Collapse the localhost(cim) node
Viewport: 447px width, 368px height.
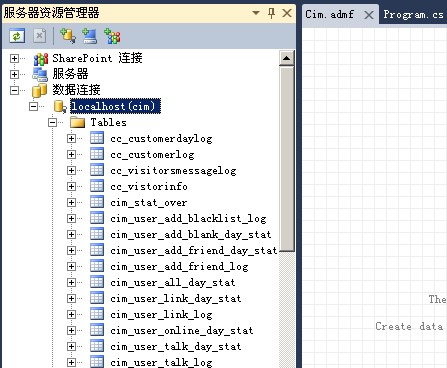pos(33,106)
